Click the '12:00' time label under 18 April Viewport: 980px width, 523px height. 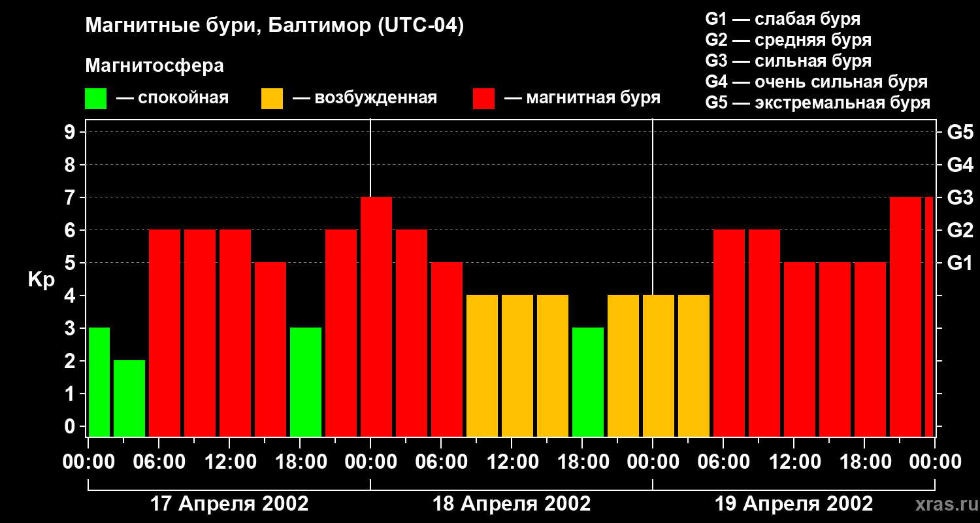(x=512, y=462)
